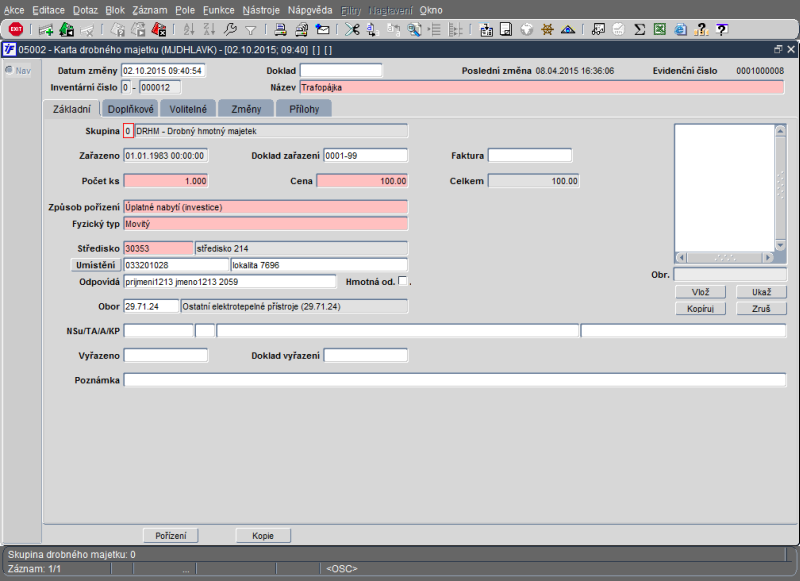This screenshot has height=581, width=800.
Task: Switch to the Změny tab
Action: tap(246, 109)
